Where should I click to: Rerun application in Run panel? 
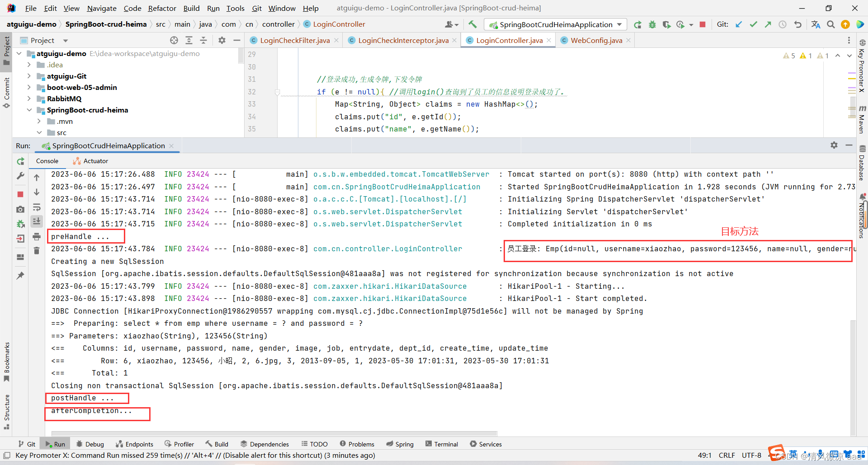click(20, 161)
